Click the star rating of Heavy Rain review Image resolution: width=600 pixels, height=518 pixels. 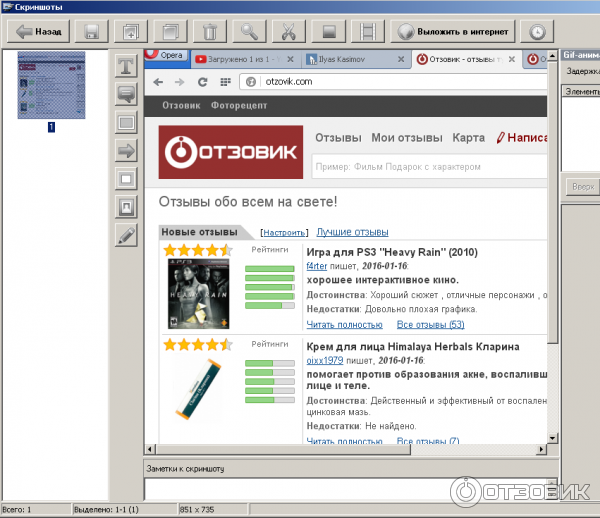[x=198, y=250]
